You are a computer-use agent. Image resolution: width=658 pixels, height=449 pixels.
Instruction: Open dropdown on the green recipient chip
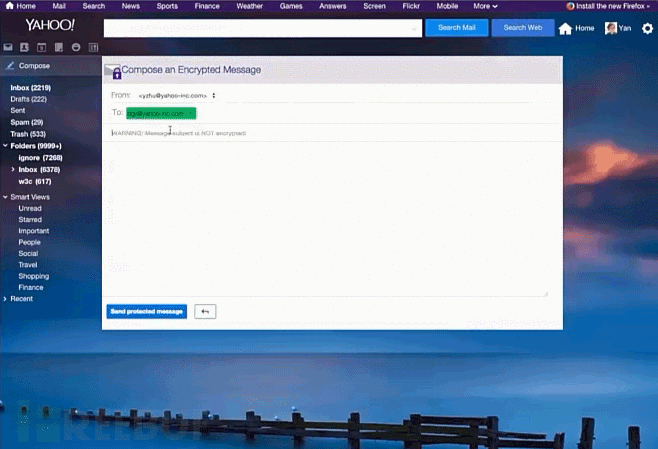pyautogui.click(x=190, y=113)
